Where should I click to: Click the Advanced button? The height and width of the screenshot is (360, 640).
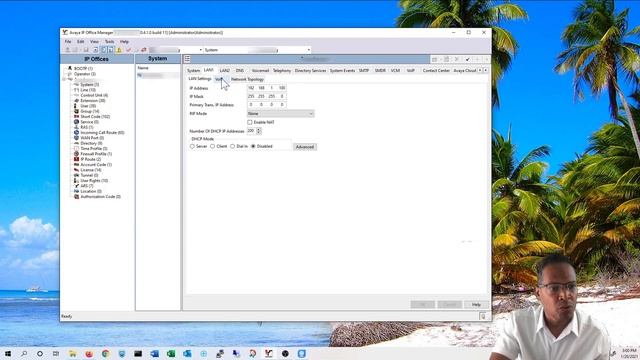pos(304,147)
